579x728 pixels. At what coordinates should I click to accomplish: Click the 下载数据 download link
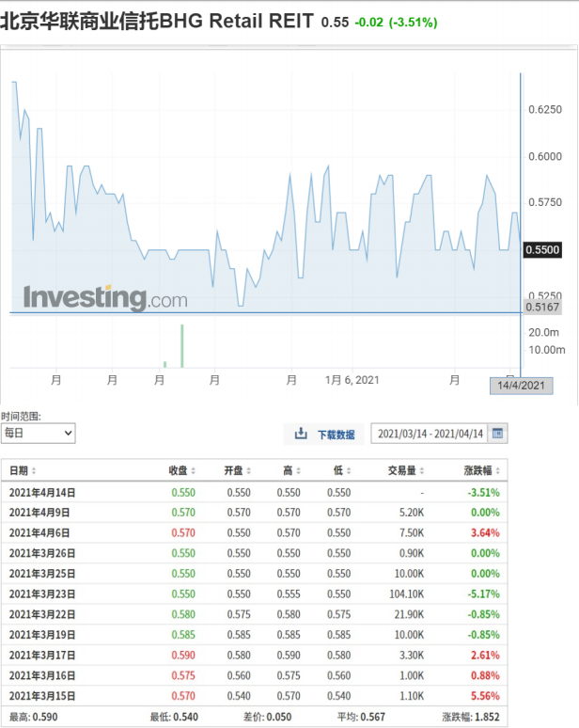point(336,435)
